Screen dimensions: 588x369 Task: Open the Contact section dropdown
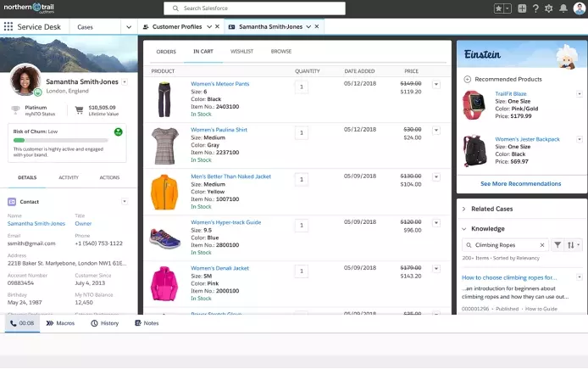[x=125, y=202]
